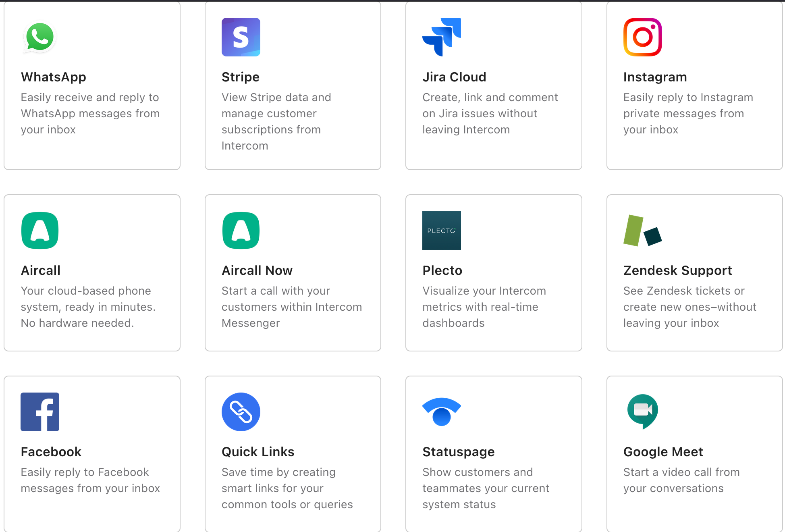Screen dimensions: 785x532
Task: Select the Aircall title heading
Action: (41, 270)
